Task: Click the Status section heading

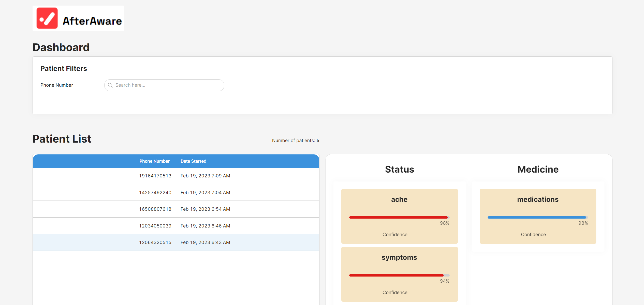Action: click(399, 169)
